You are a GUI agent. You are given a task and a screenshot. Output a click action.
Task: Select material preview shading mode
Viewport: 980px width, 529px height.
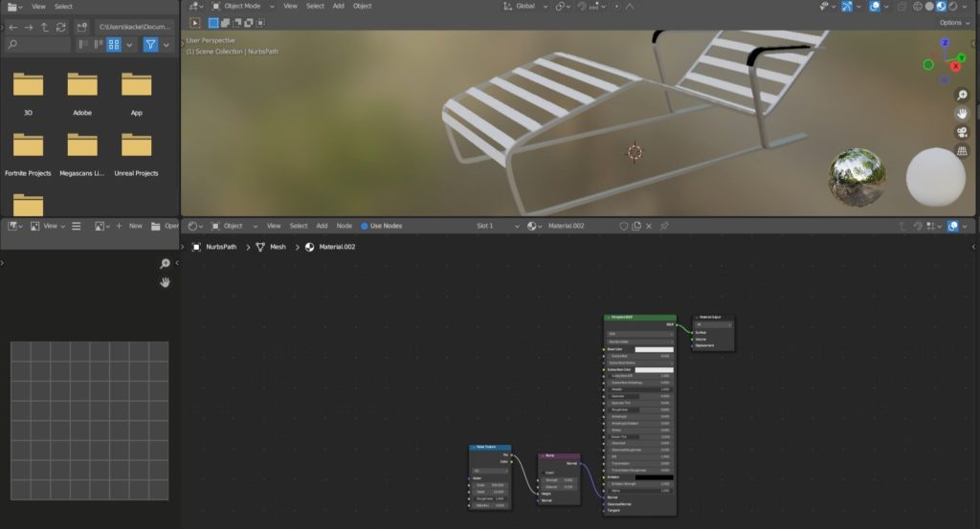coord(940,6)
